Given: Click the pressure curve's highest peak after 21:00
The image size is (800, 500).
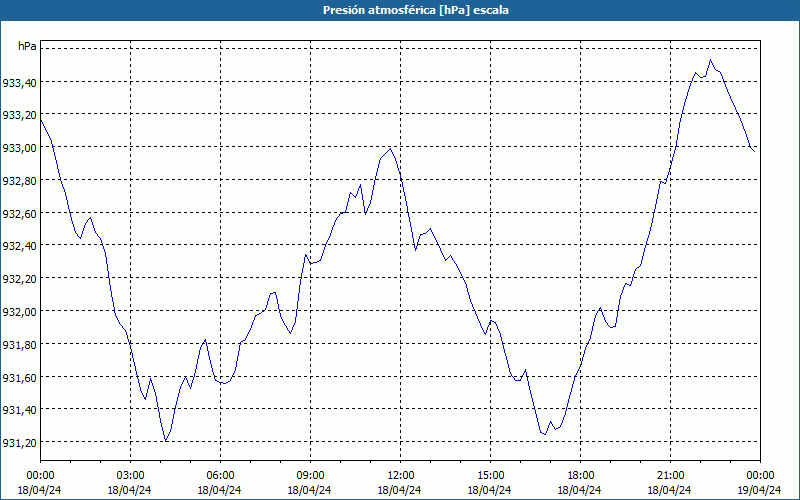Looking at the screenshot, I should 710,60.
